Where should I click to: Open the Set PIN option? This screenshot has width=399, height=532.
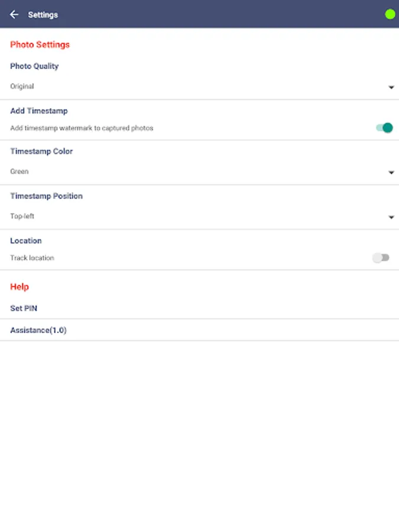coord(24,308)
